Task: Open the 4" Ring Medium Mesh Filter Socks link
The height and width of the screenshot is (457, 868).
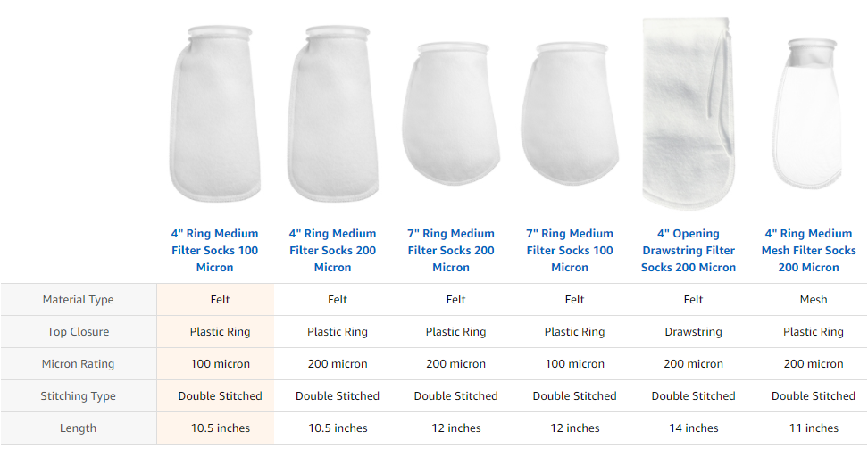Action: pyautogui.click(x=809, y=250)
